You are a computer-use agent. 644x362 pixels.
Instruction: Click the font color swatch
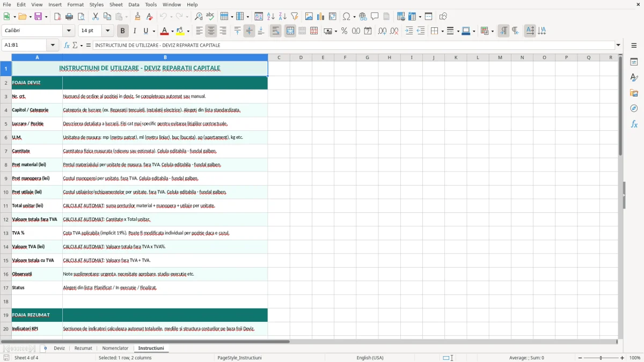(x=164, y=31)
